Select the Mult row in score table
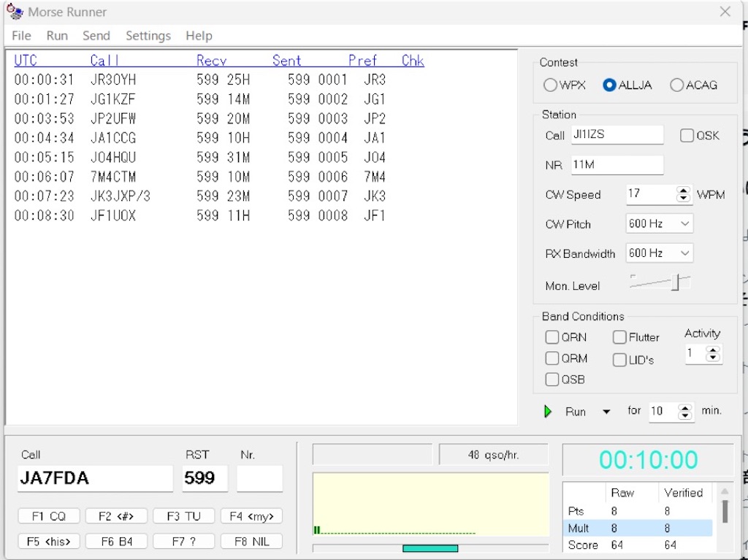The image size is (748, 560). click(x=638, y=528)
